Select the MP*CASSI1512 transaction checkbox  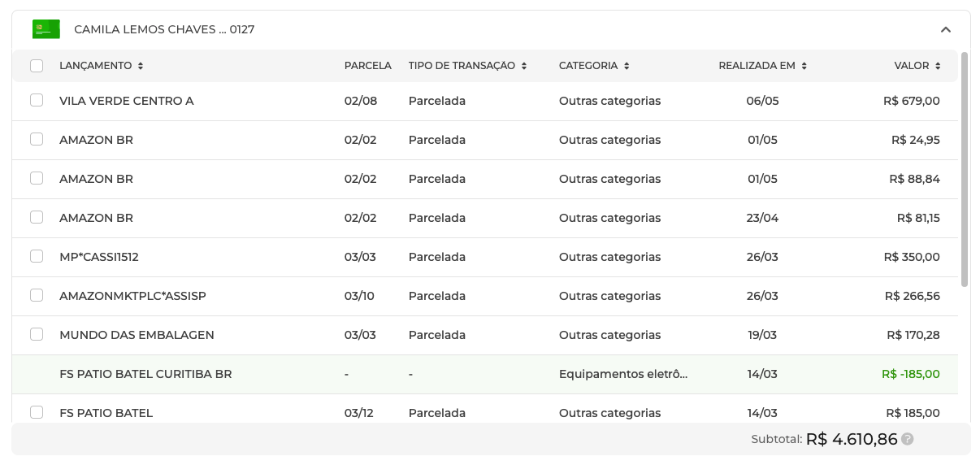[37, 256]
